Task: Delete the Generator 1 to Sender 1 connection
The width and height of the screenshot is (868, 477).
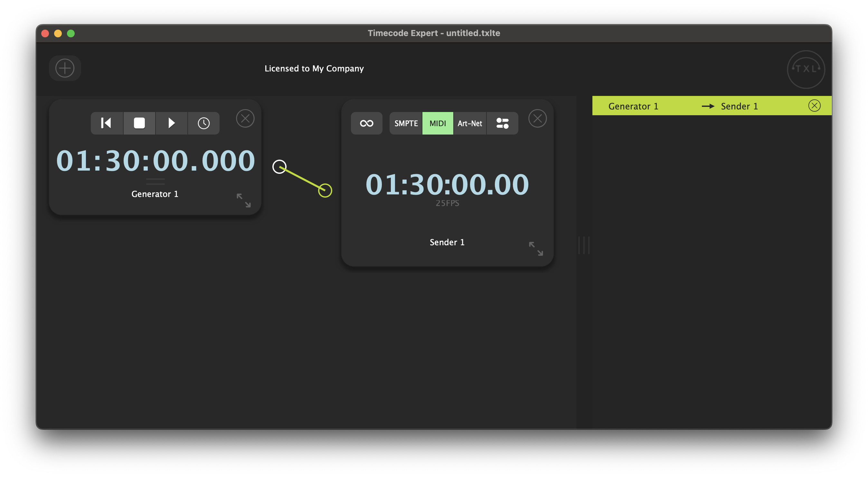Action: click(x=814, y=106)
